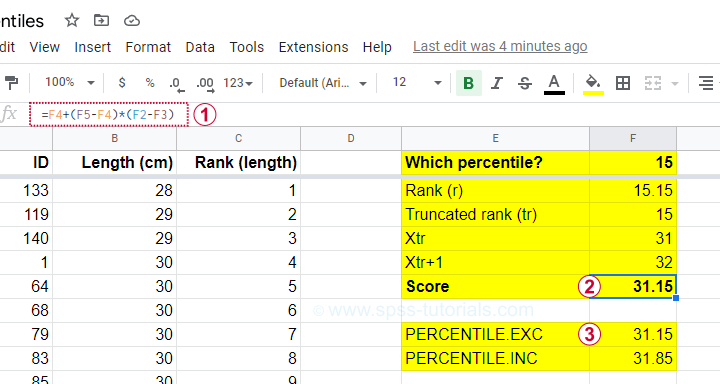Toggle strikethrough formatting
Viewport: 720px width, 384px height.
click(x=525, y=83)
